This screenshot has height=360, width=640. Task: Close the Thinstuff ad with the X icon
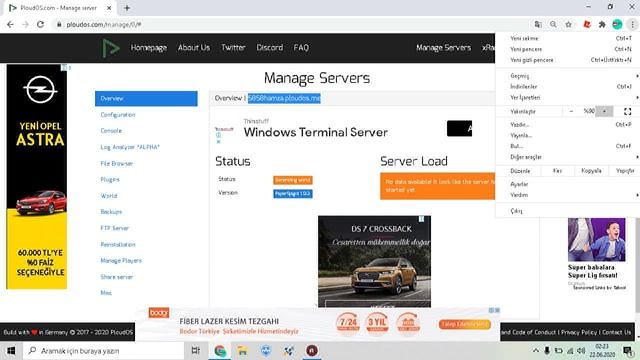tap(218, 142)
